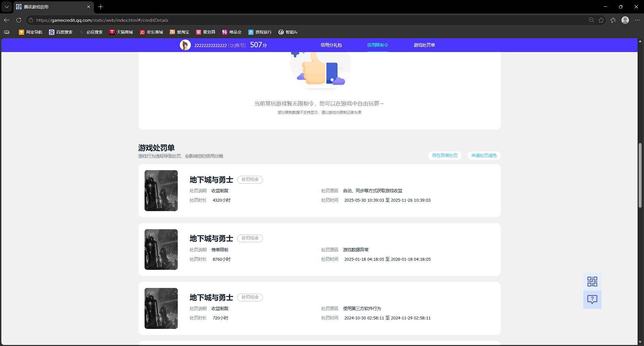Open game thumbnail of the 8760小时 penalty

click(x=161, y=249)
